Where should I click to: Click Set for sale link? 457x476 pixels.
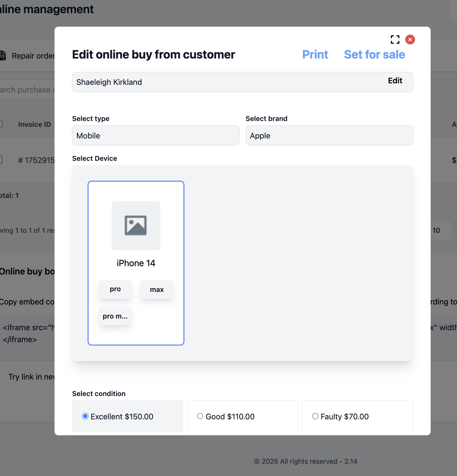[x=374, y=55]
